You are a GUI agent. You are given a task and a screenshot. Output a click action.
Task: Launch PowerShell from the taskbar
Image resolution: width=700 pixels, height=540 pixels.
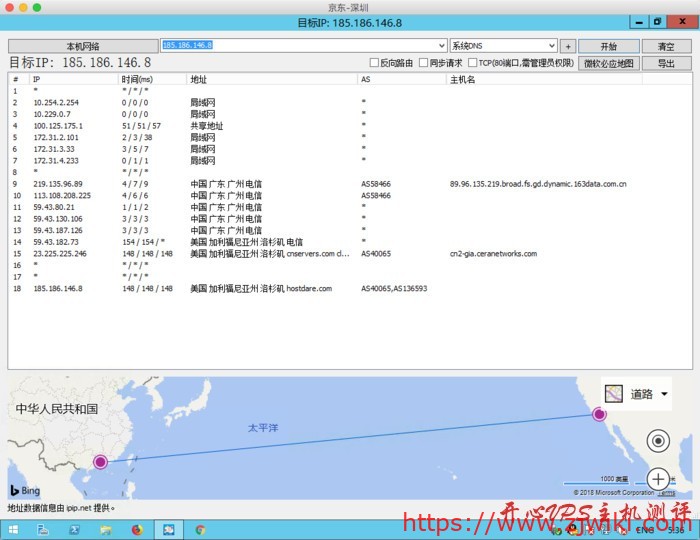(x=74, y=530)
